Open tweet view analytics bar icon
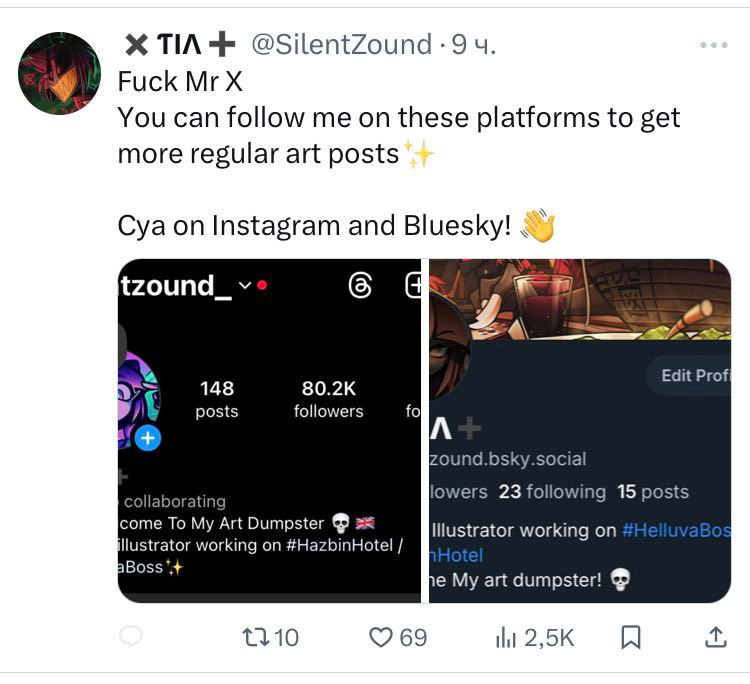The height and width of the screenshot is (684, 750). click(x=505, y=637)
